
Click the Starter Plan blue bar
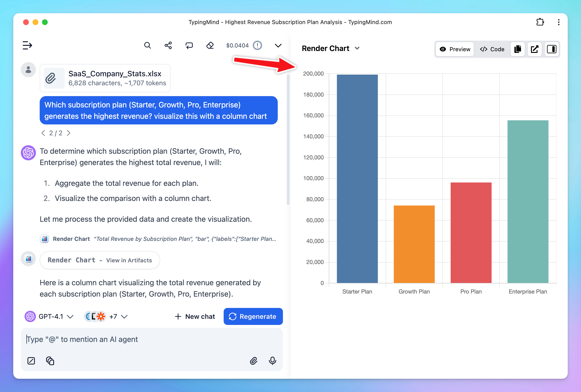click(x=357, y=179)
